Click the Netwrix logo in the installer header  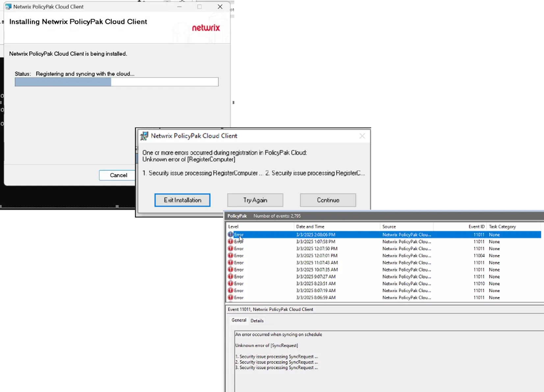[206, 28]
